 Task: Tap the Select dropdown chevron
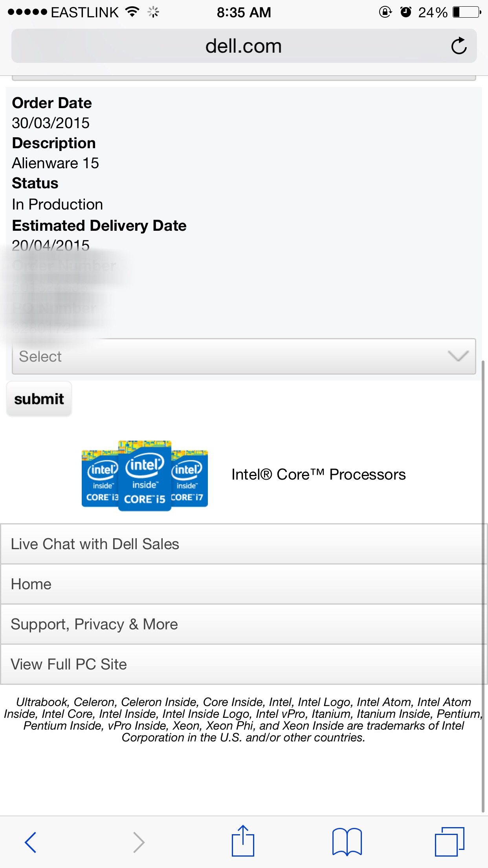[x=458, y=356]
